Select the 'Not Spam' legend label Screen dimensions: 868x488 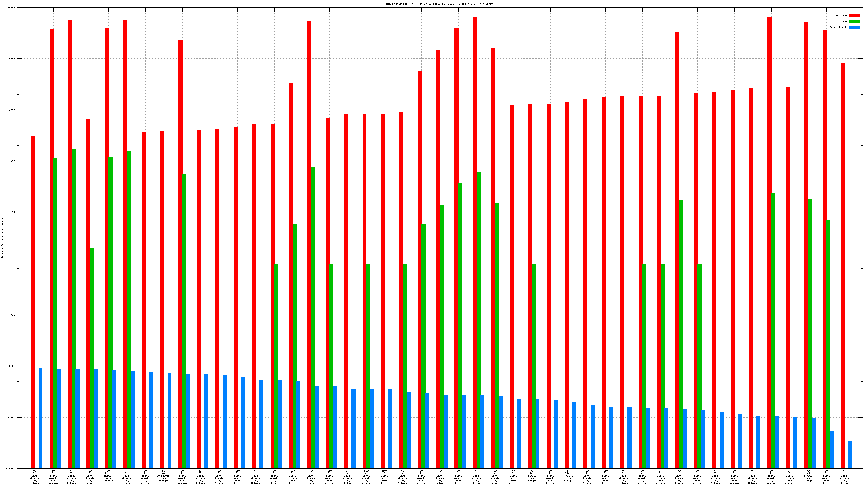[841, 15]
